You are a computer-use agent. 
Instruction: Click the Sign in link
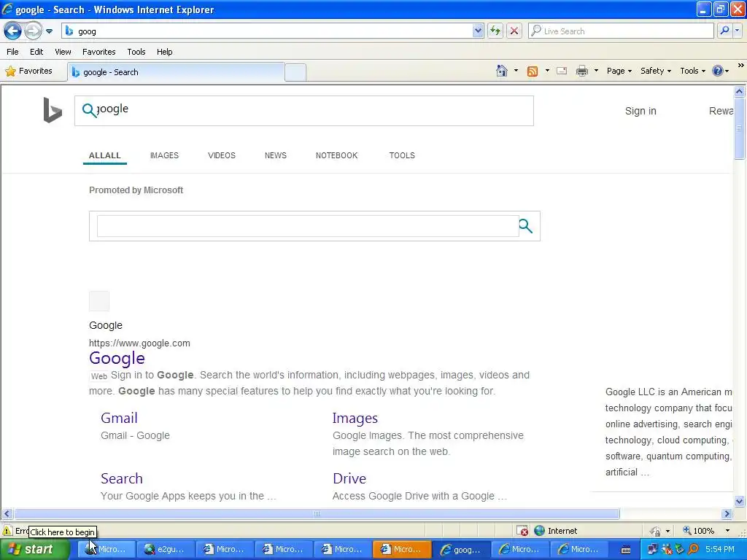click(640, 111)
